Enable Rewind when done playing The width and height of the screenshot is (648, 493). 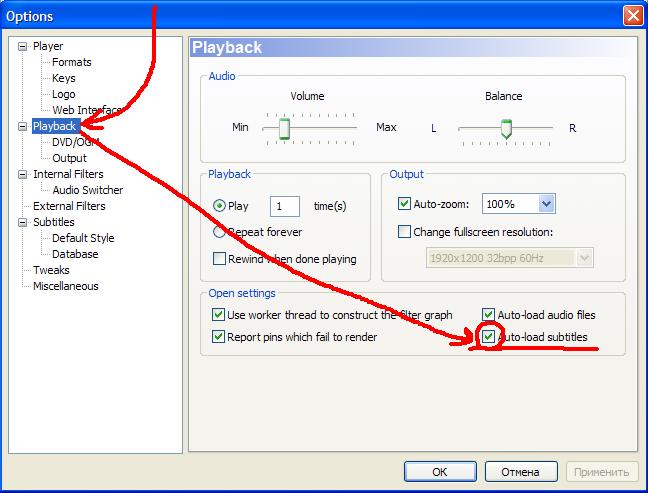pos(219,259)
